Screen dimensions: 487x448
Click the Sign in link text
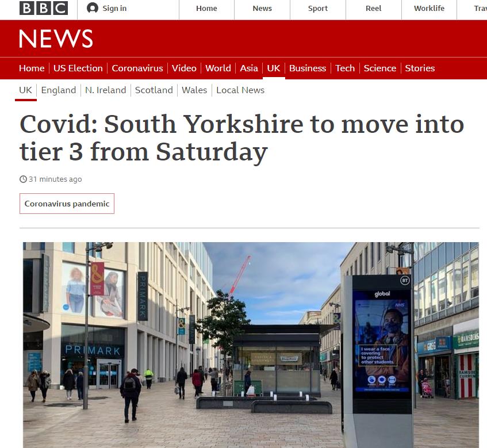pyautogui.click(x=114, y=9)
